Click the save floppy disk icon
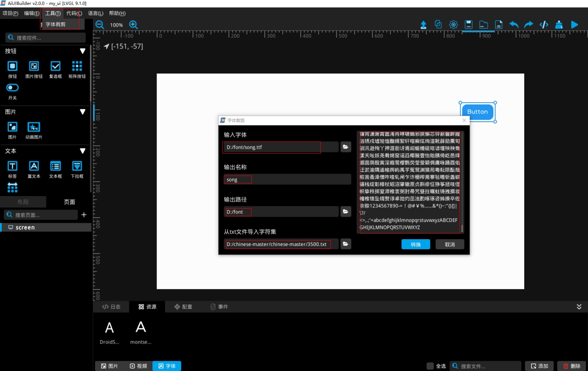 coord(469,25)
